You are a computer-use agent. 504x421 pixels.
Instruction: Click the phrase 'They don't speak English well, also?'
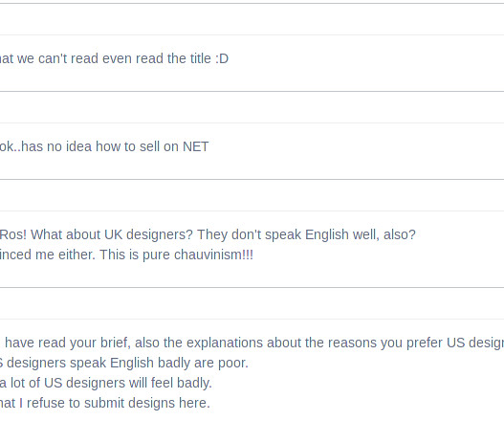pos(306,234)
